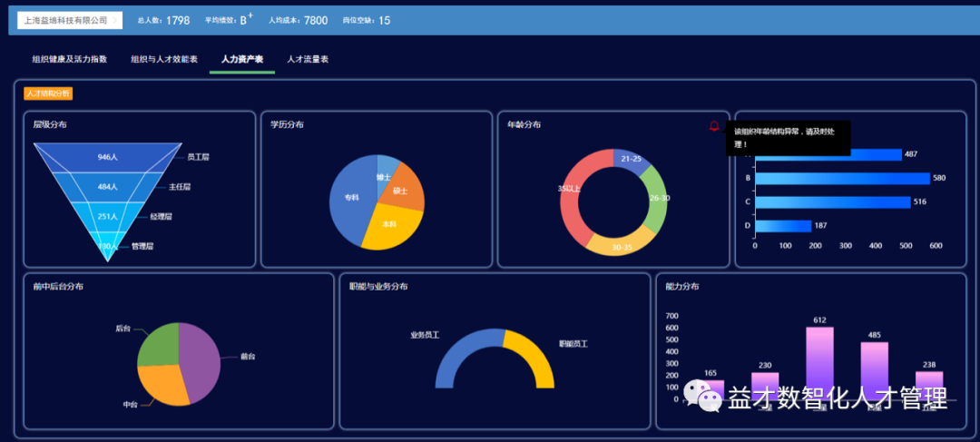This screenshot has height=442, width=980.
Task: Click the 学历分布 card title
Action: (x=288, y=124)
